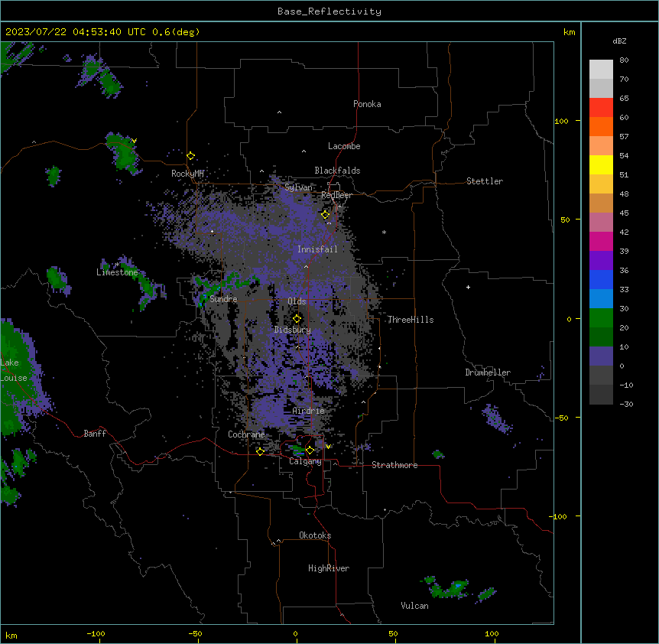Click the white plus marker north of Drumheller

[x=468, y=287]
